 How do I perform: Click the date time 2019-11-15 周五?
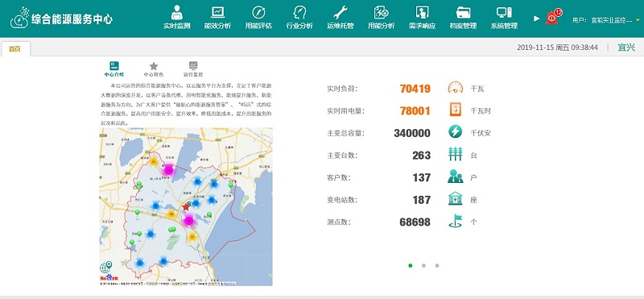coord(557,48)
